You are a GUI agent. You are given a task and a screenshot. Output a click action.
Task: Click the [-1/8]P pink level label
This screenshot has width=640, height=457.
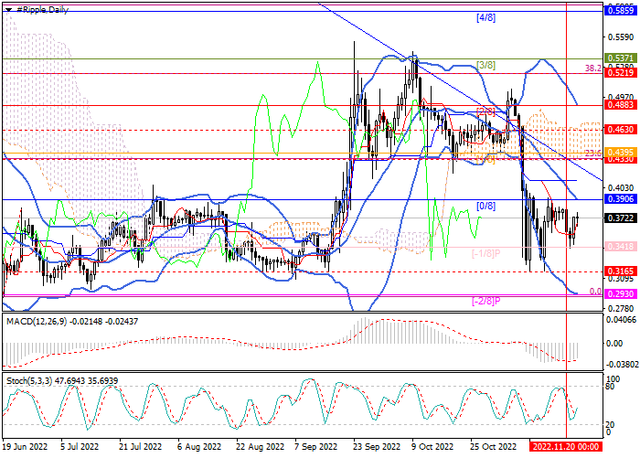click(x=486, y=253)
